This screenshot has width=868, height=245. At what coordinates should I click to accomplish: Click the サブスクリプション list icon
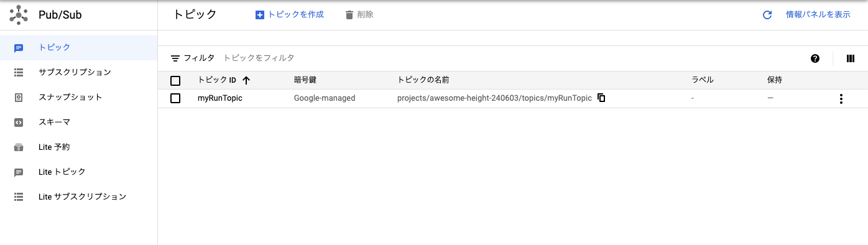point(19,73)
